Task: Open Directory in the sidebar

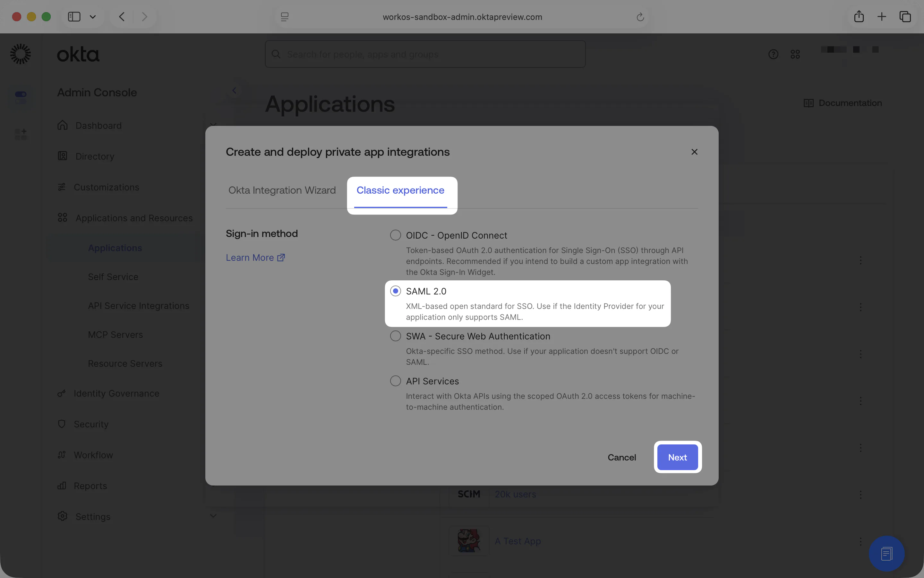Action: [95, 156]
